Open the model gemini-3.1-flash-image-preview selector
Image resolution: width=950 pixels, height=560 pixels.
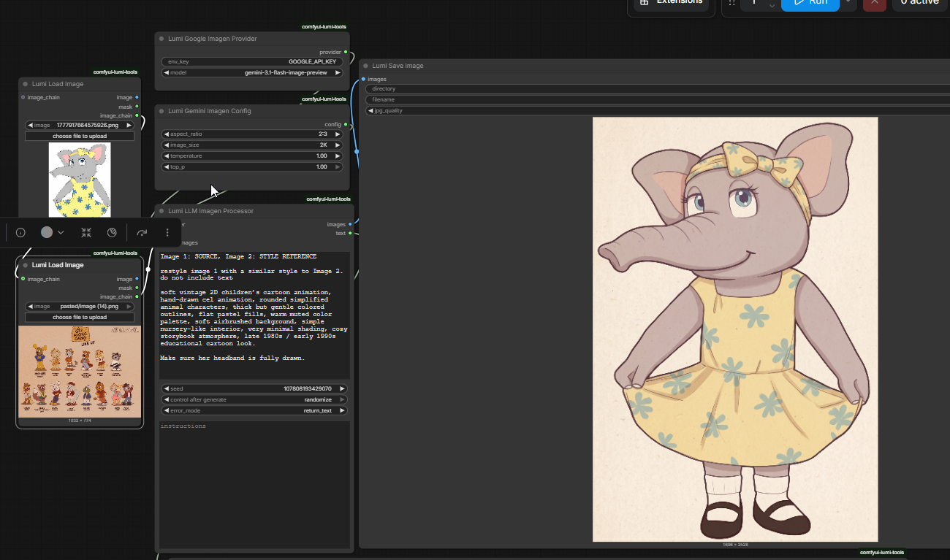click(252, 73)
